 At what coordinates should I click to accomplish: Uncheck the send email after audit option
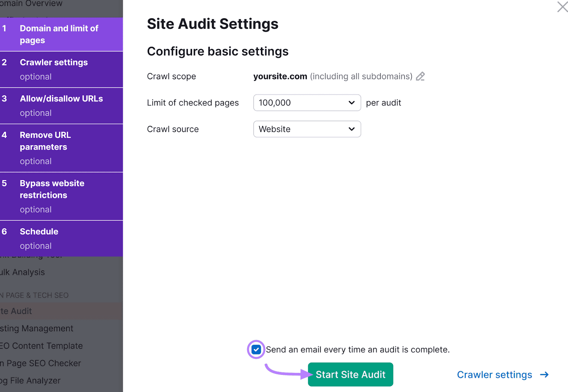(256, 349)
